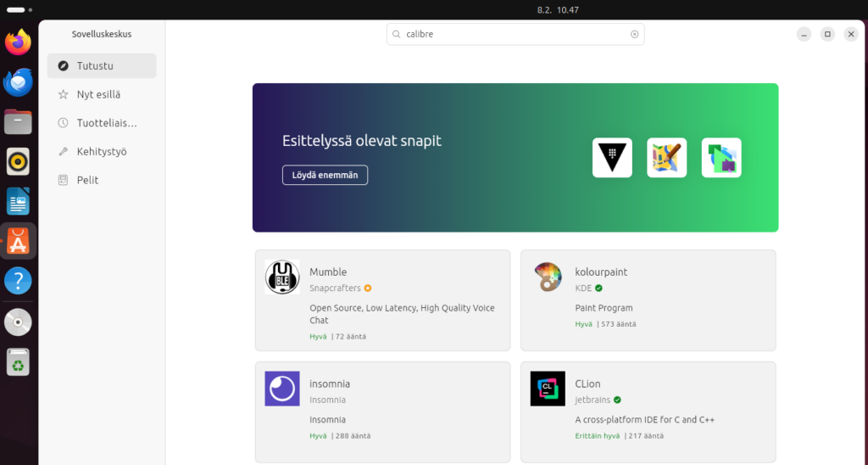Click the insomnia purple app icon

click(282, 389)
